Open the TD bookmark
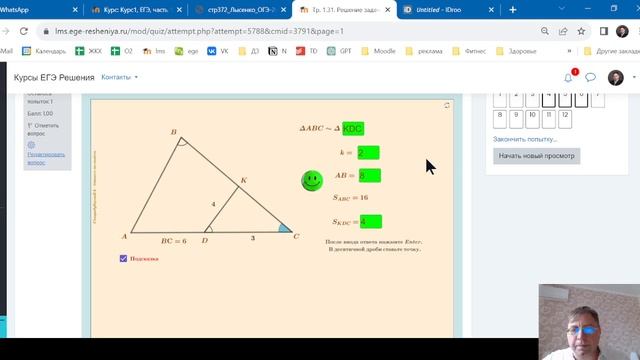Viewport: 640px width, 360px height. tap(307, 51)
